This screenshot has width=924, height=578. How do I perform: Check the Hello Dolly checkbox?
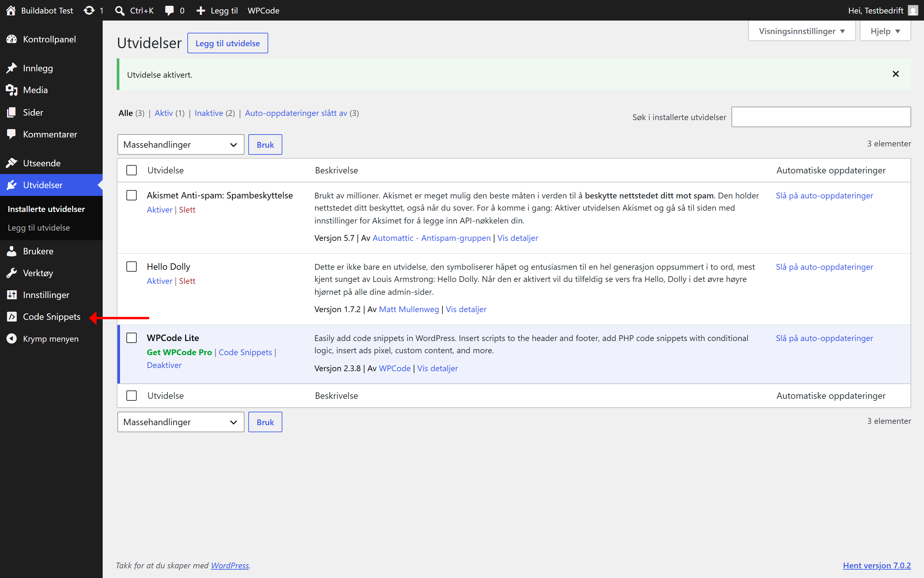(131, 267)
